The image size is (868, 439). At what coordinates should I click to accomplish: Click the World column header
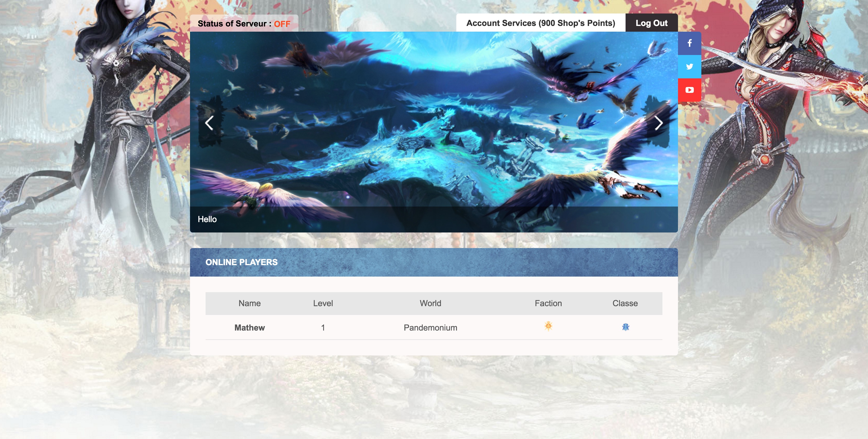430,303
